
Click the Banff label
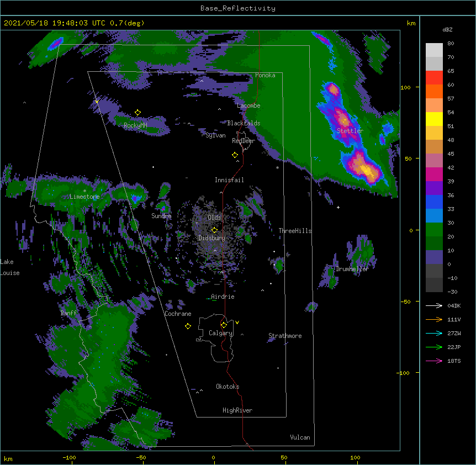coord(68,313)
